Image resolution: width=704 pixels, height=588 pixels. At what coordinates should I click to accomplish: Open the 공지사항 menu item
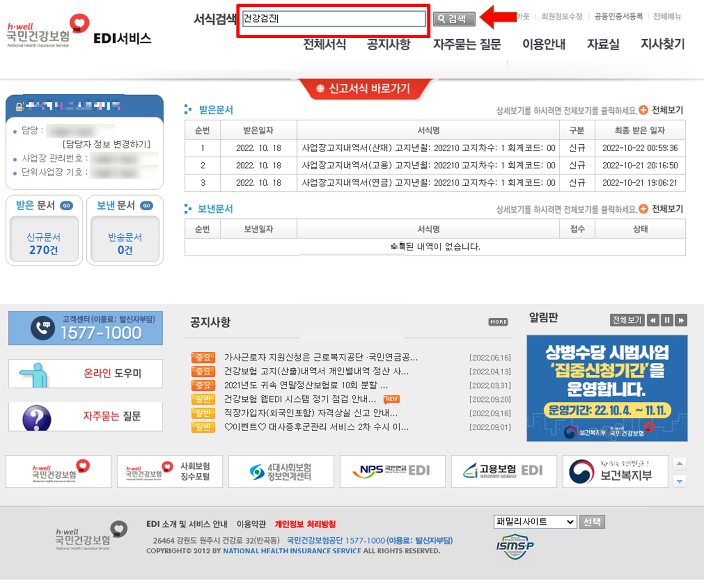(x=389, y=45)
